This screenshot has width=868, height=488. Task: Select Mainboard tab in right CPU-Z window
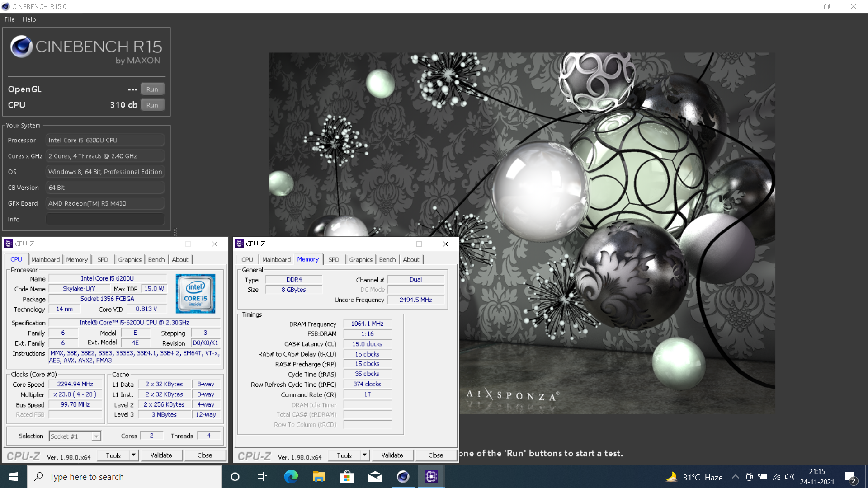(276, 259)
